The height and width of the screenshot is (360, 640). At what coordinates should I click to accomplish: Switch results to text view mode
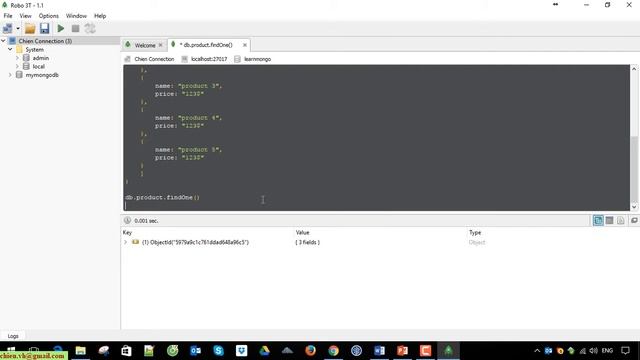620,220
